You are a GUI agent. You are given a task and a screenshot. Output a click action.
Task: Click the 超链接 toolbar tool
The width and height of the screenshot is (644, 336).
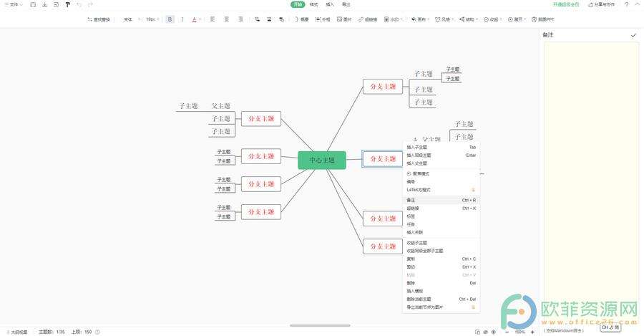tap(368, 19)
